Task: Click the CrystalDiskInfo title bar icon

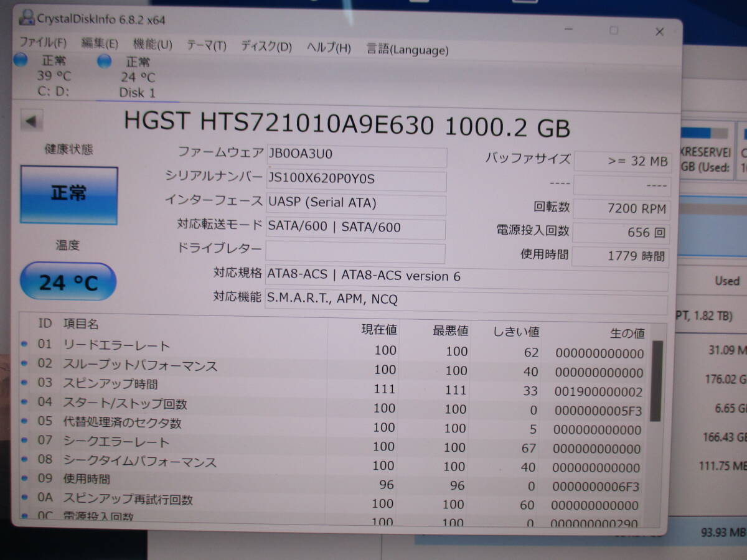Action: (x=26, y=17)
